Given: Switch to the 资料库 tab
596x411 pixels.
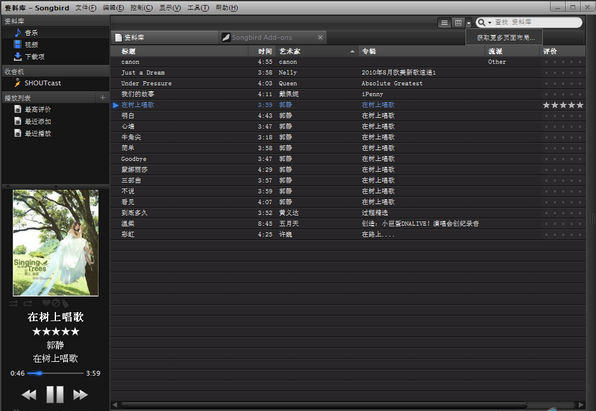Looking at the screenshot, I should (x=165, y=37).
